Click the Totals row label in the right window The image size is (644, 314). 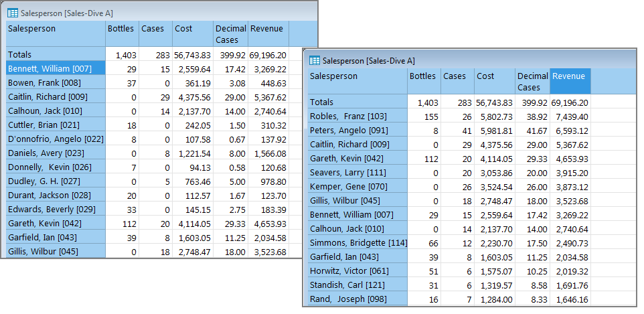[x=357, y=102]
